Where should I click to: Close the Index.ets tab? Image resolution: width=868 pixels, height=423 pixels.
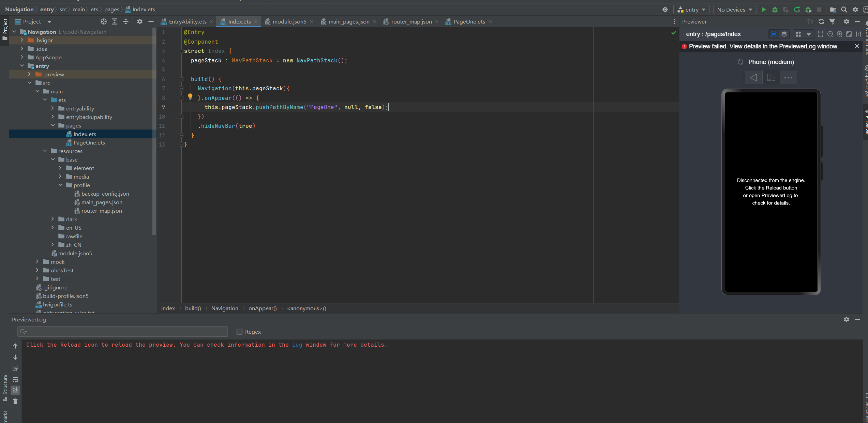point(256,21)
